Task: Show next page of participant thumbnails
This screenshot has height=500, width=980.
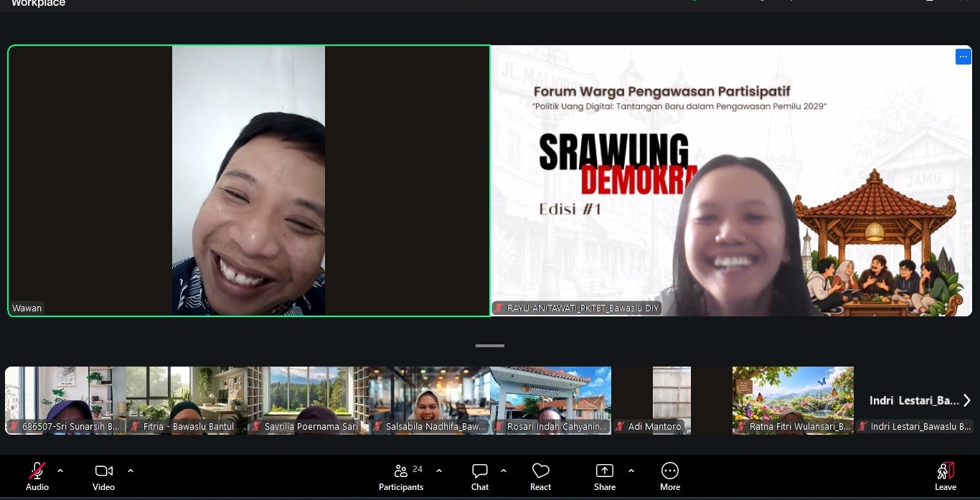Action: coord(966,400)
